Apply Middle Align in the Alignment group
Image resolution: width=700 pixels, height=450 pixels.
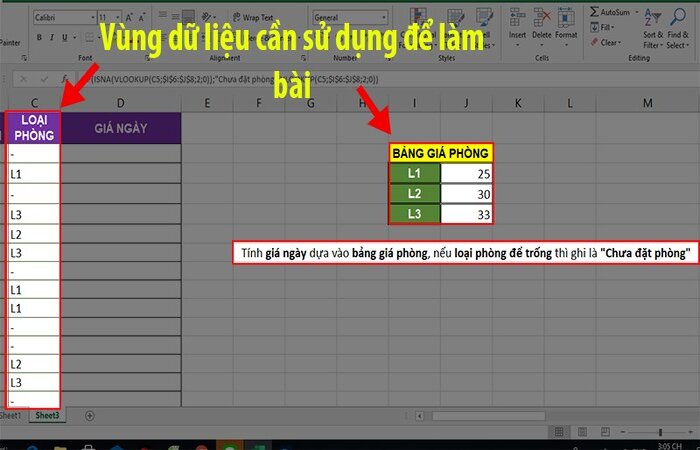176,16
